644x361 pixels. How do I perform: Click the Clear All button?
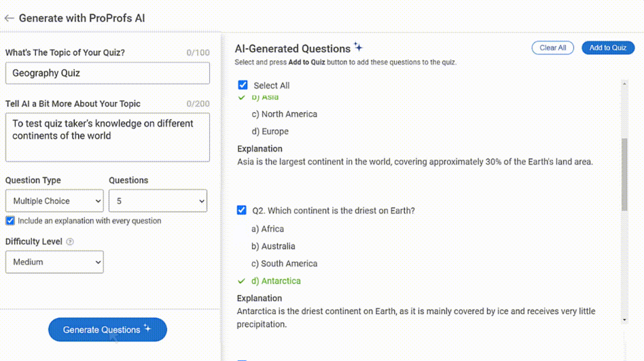click(552, 48)
